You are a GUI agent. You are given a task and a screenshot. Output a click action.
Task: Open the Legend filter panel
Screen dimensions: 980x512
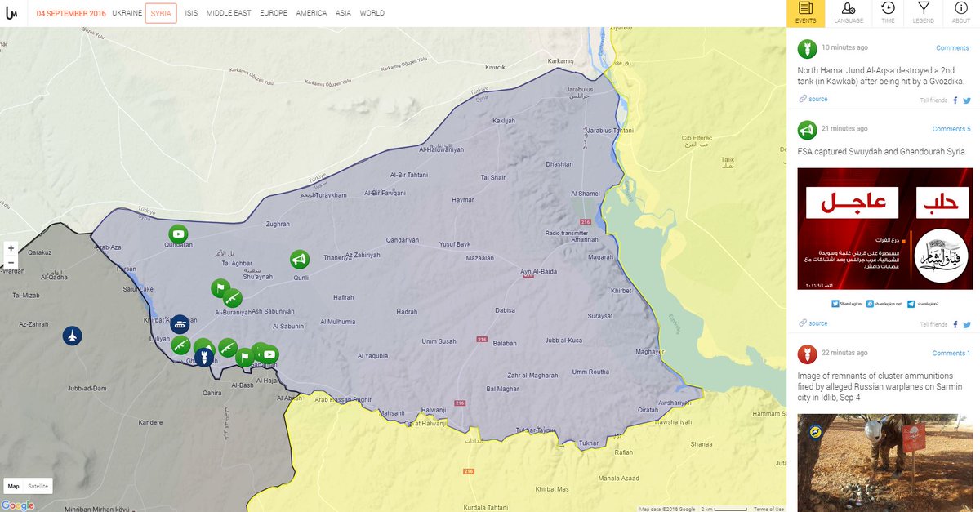coord(924,13)
